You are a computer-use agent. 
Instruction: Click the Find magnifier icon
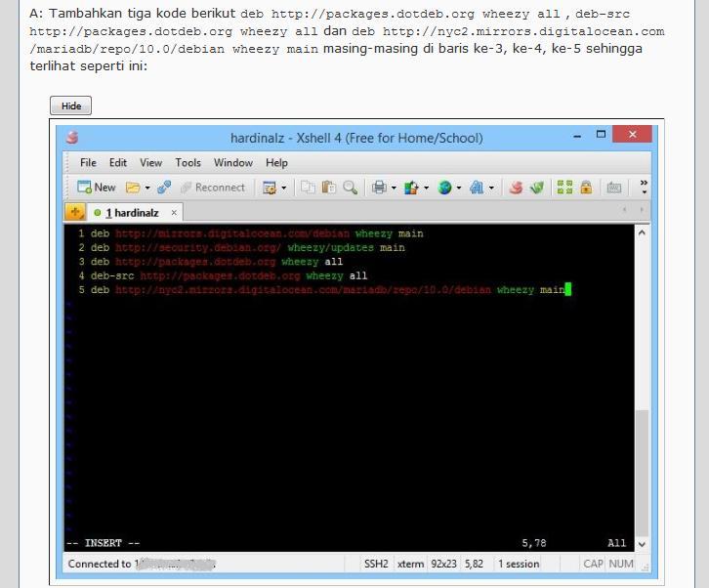point(350,188)
